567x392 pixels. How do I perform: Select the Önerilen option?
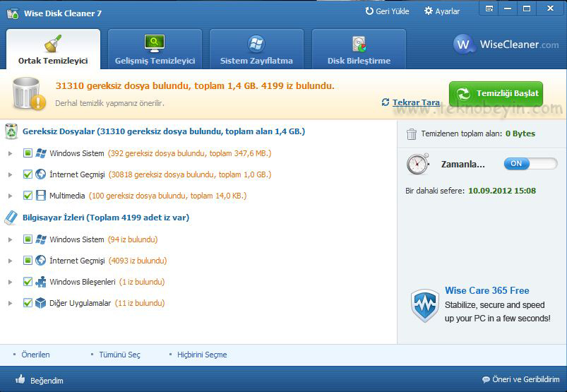tap(35, 355)
